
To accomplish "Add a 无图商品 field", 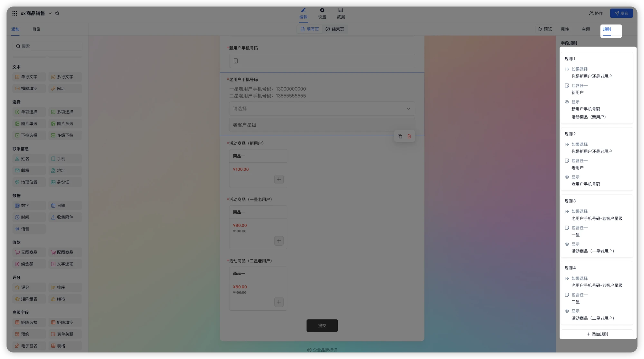I will 29,252.
